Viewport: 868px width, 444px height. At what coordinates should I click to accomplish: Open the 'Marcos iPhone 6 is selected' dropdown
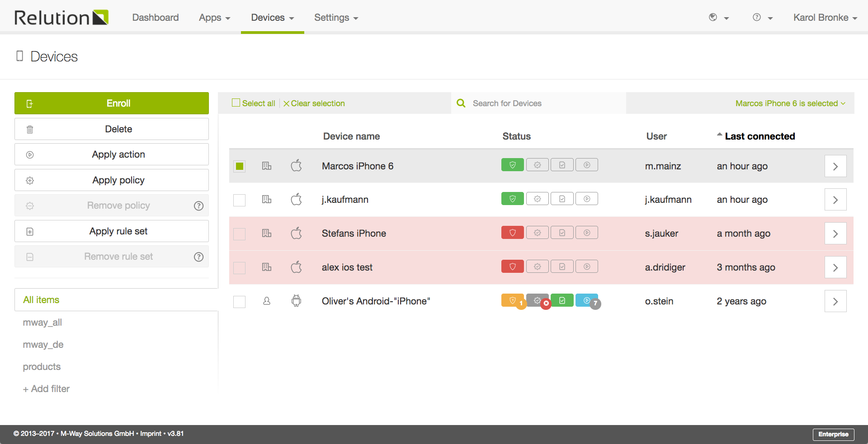pos(789,103)
